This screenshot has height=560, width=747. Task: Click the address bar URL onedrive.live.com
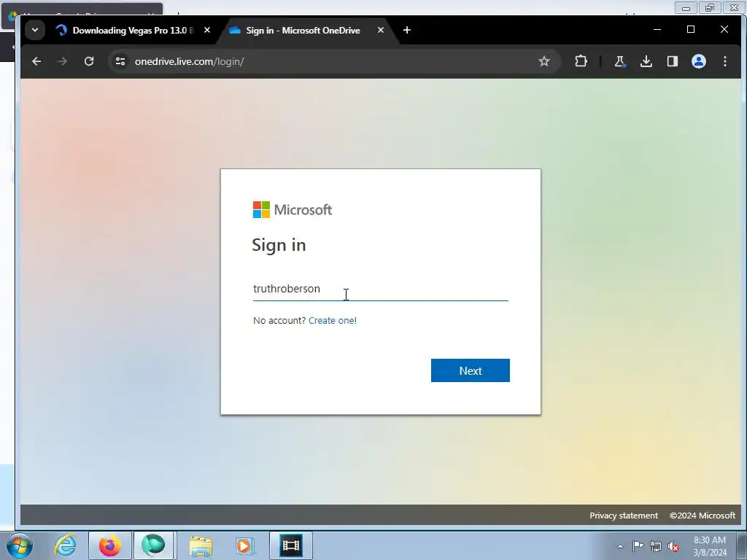(189, 61)
